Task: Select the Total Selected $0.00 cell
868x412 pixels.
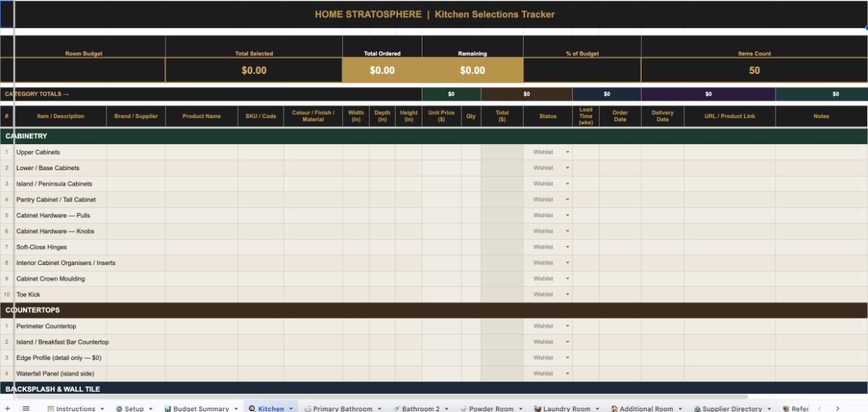Action: (254, 70)
